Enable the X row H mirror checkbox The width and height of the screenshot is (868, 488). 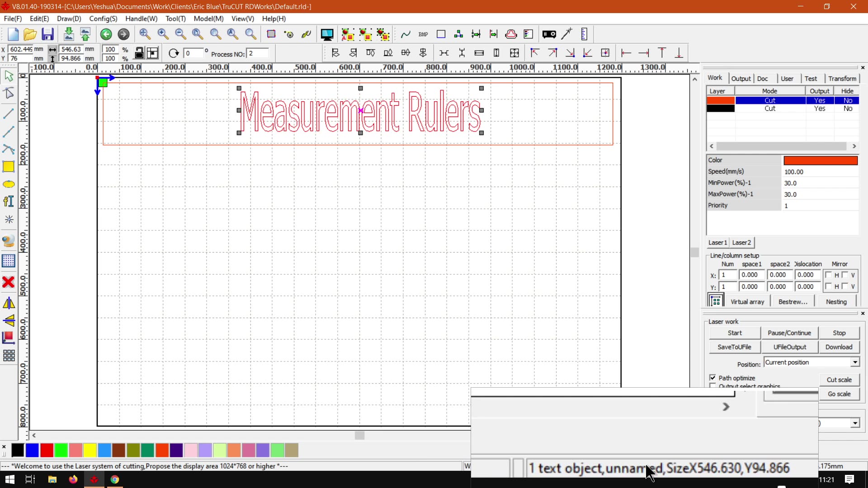(x=828, y=275)
